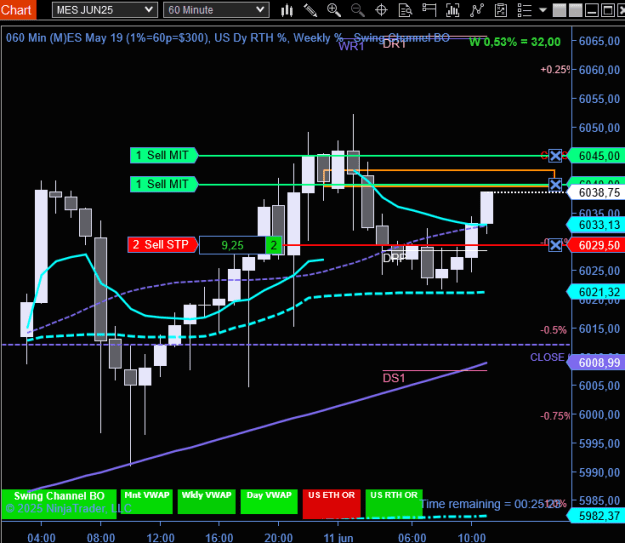
Task: Click the 16:00 time axis label
Action: point(219,537)
